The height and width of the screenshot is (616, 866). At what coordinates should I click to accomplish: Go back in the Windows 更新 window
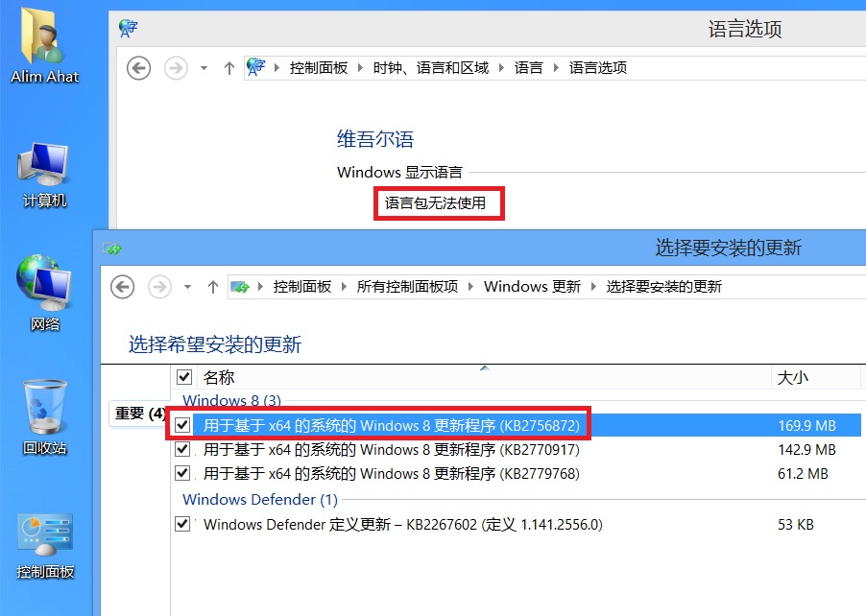[x=122, y=287]
